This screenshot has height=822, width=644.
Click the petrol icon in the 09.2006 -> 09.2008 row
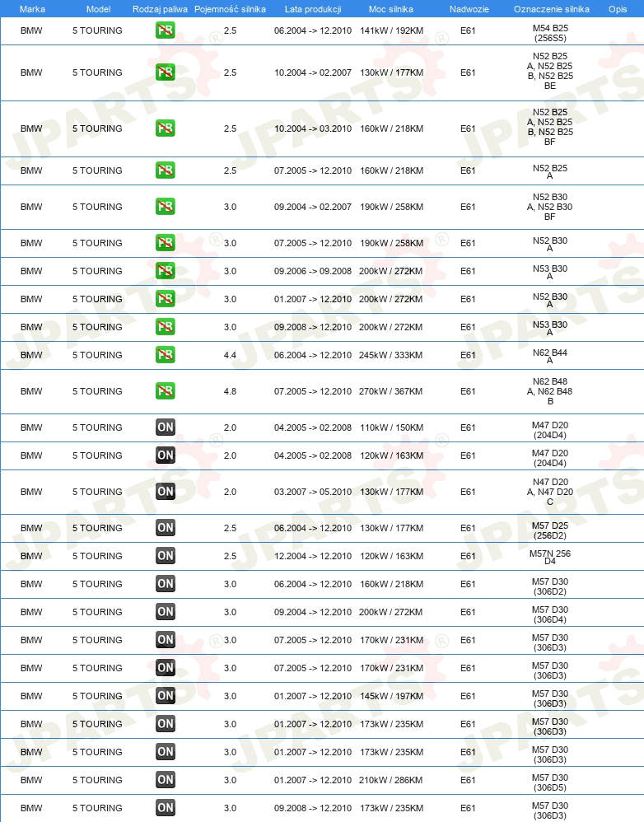click(x=165, y=271)
